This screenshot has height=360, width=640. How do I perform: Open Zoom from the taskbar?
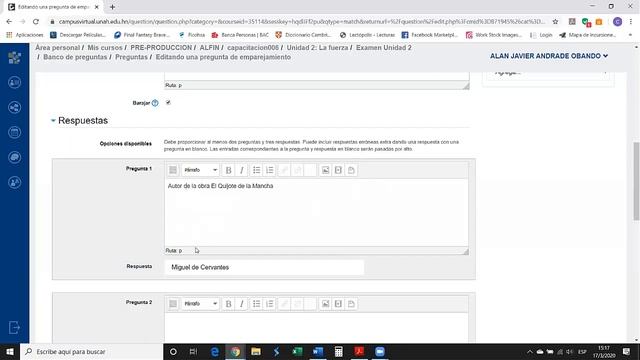(380, 351)
